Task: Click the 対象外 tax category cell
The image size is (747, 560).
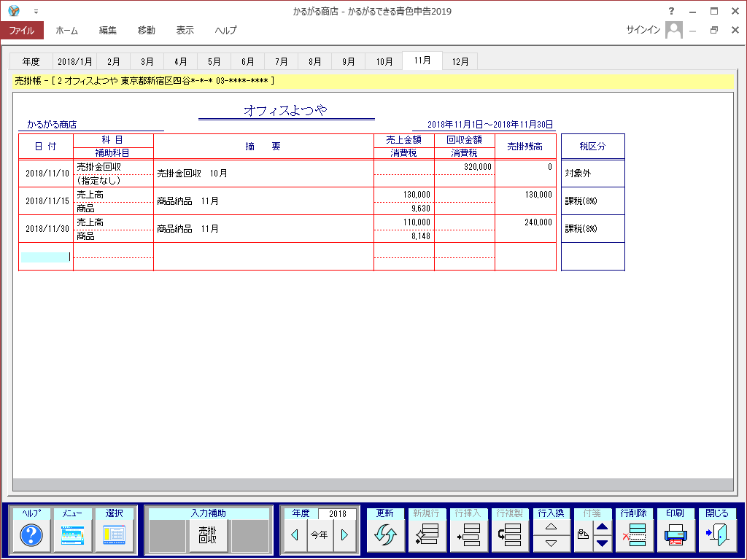Action: pyautogui.click(x=592, y=174)
